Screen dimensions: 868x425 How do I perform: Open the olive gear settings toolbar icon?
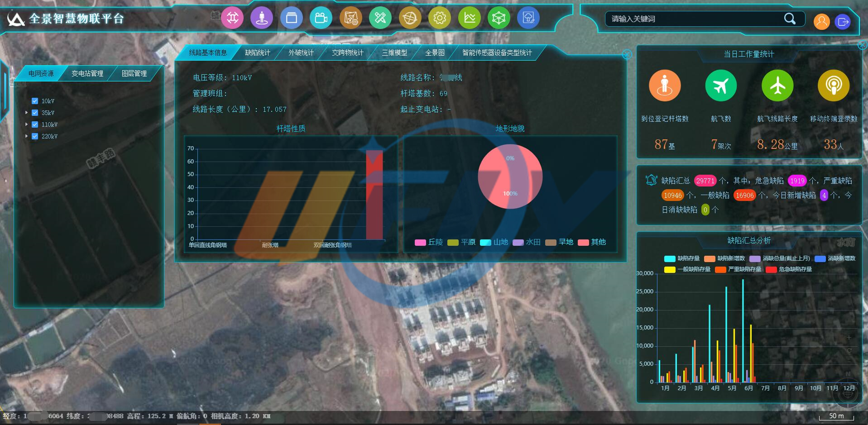tap(440, 18)
